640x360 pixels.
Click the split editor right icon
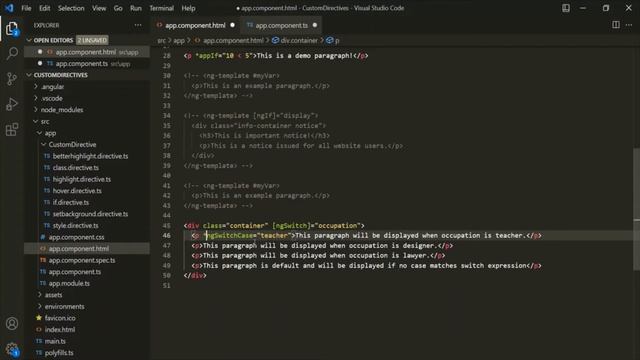point(616,25)
